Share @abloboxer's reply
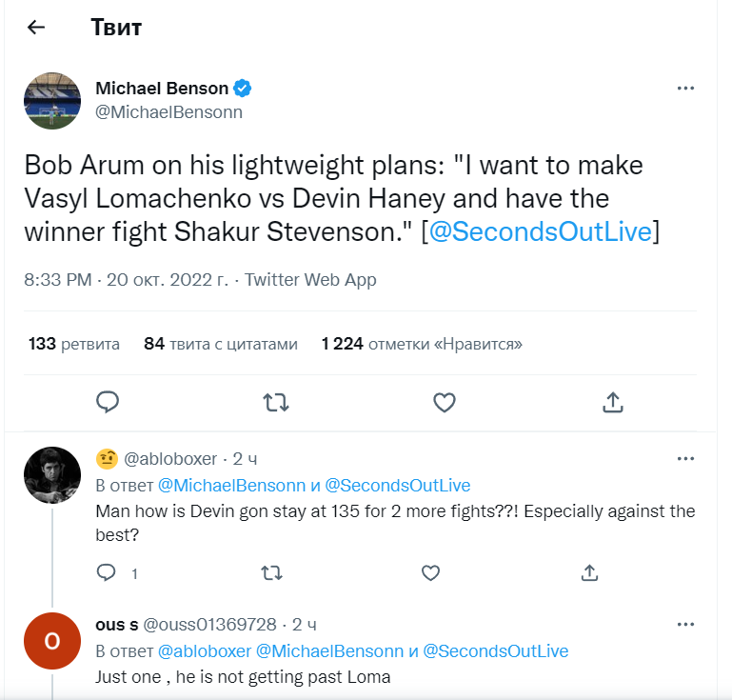This screenshot has height=700, width=732. 589,572
